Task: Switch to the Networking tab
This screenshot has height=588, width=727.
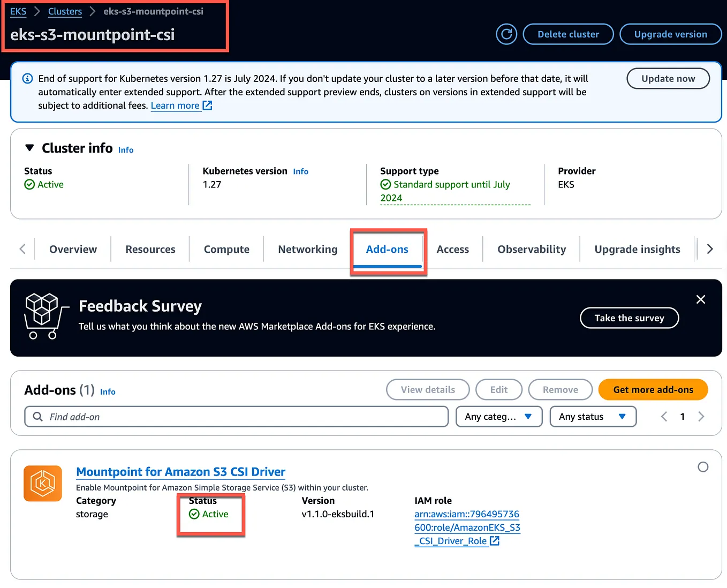Action: (307, 249)
